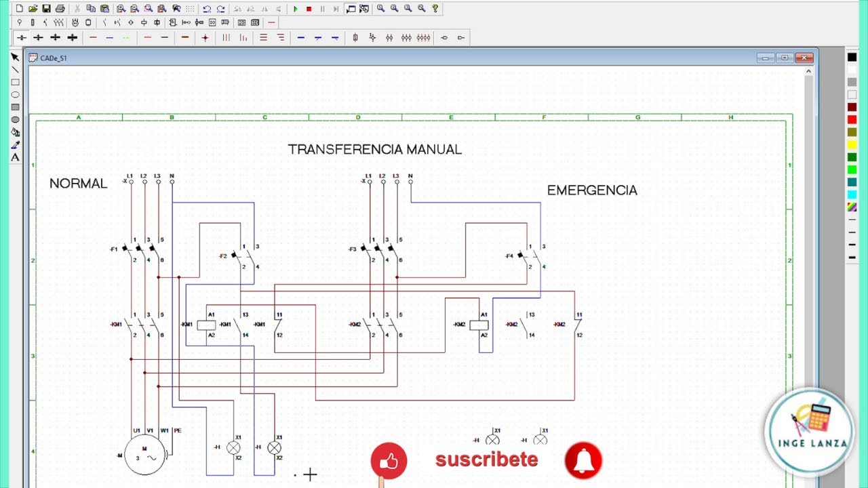The image size is (868, 488).
Task: Restore the CADe_S1 document window
Action: [x=785, y=58]
